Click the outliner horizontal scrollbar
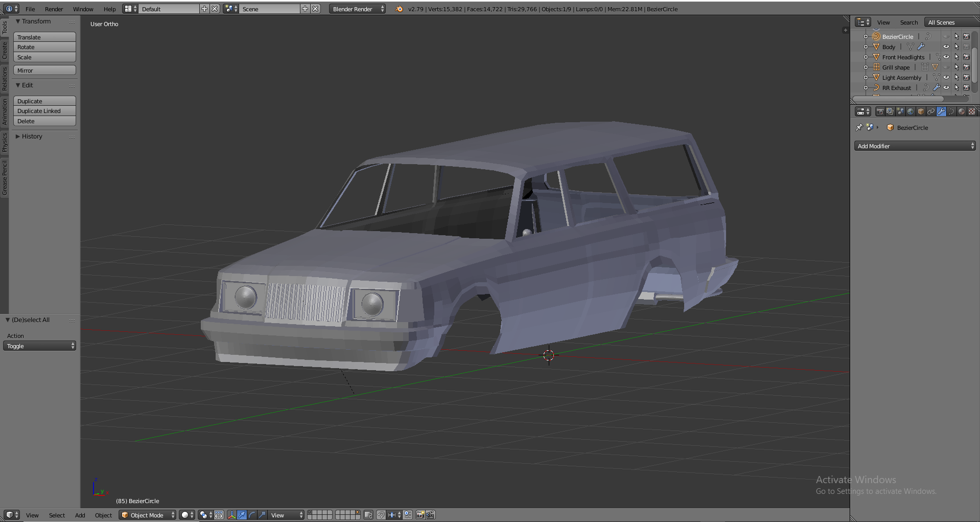 tap(898, 99)
